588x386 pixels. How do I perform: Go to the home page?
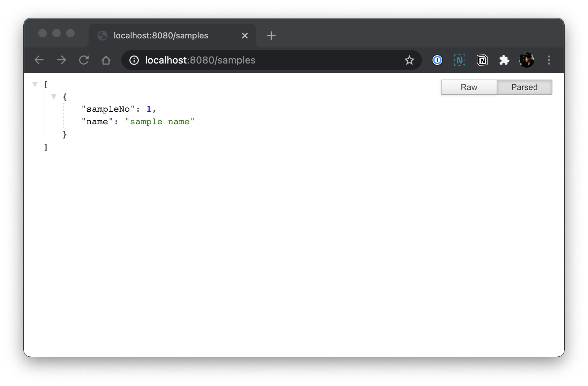pos(106,60)
